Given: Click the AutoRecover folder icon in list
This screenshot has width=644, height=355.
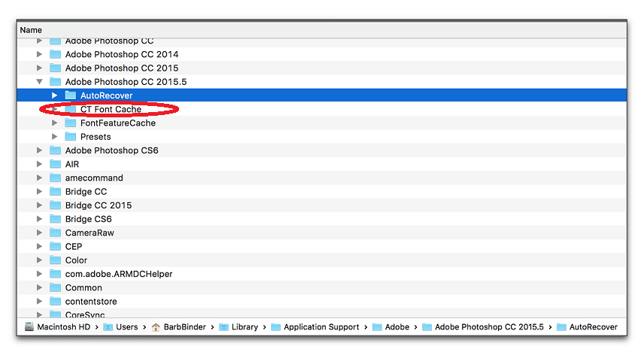Looking at the screenshot, I should (71, 96).
